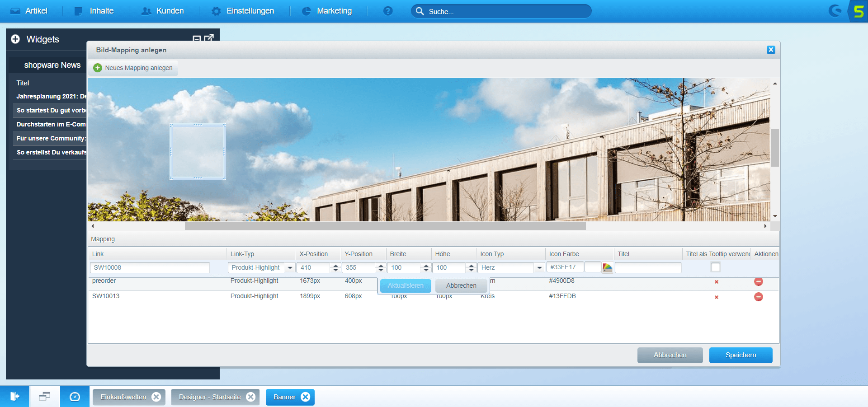Image resolution: width=868 pixels, height=407 pixels.
Task: Open the Artikel menu
Action: point(29,11)
